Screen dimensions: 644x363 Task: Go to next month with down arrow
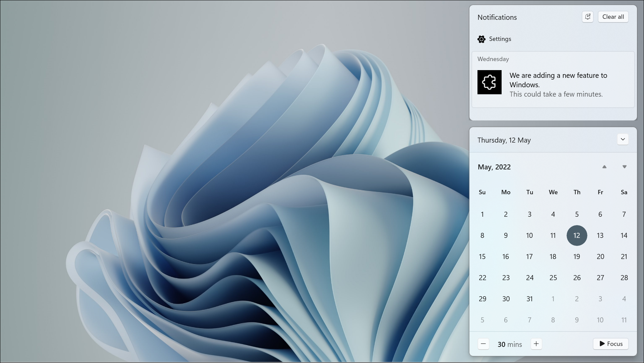pos(624,167)
